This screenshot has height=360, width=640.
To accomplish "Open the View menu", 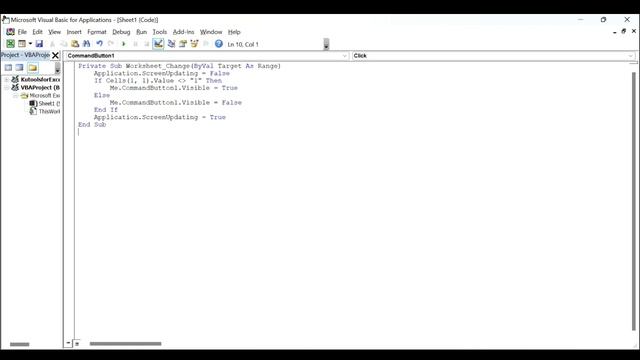I will [54, 32].
